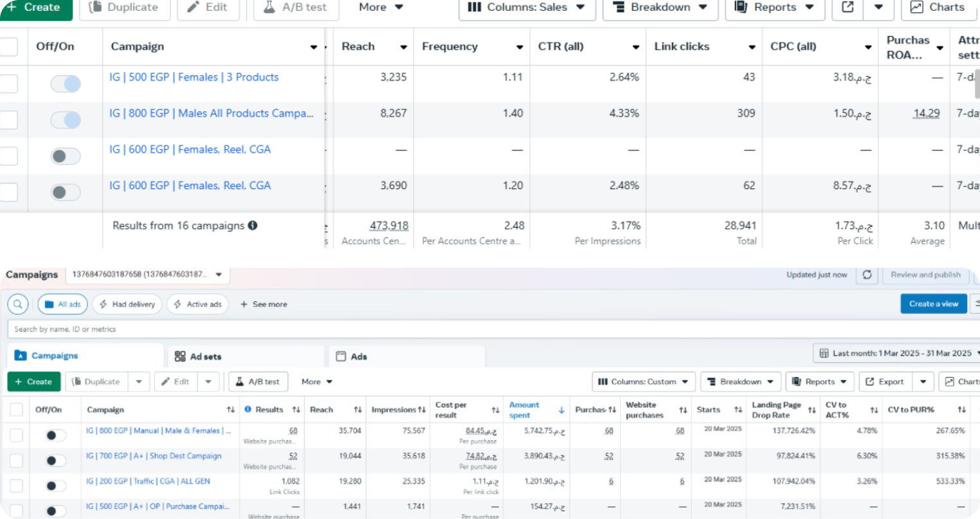Click the A/B test flask button in lower toolbar

tap(258, 381)
